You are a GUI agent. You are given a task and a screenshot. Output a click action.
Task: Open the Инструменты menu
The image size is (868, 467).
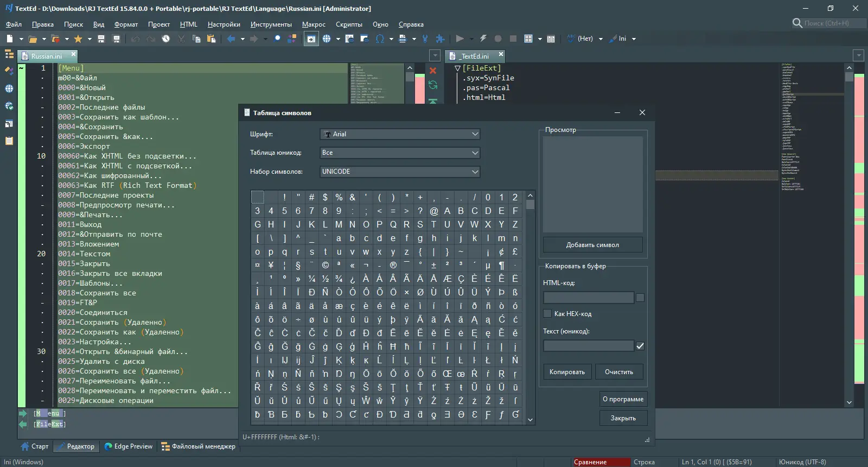(x=271, y=24)
